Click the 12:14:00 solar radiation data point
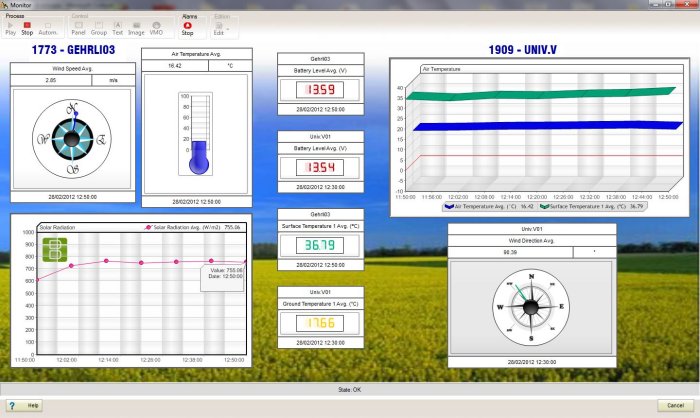This screenshot has width=700, height=418. pos(105,261)
